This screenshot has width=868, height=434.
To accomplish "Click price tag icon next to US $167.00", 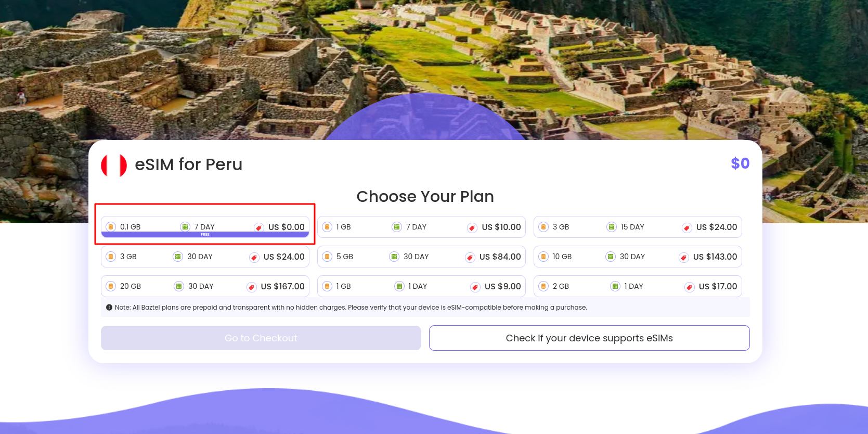I will (x=252, y=287).
